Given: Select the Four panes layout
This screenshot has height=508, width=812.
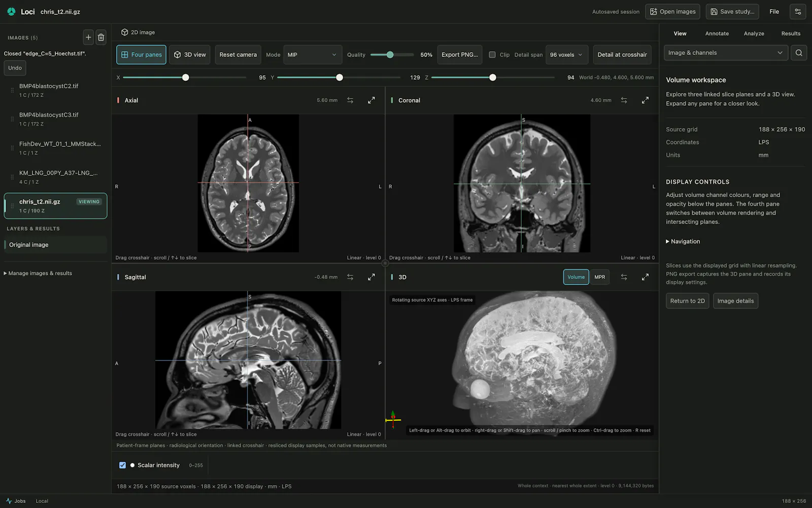Looking at the screenshot, I should click(x=141, y=54).
